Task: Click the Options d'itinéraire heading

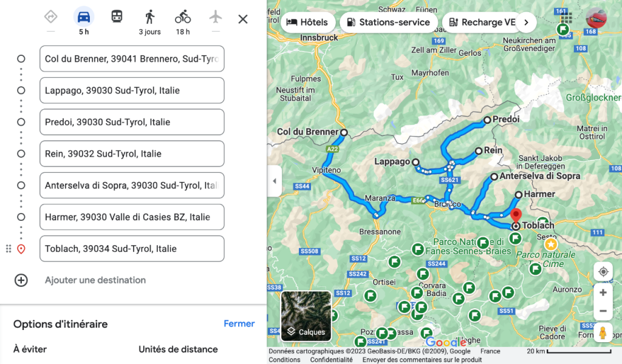Action: [x=61, y=324]
